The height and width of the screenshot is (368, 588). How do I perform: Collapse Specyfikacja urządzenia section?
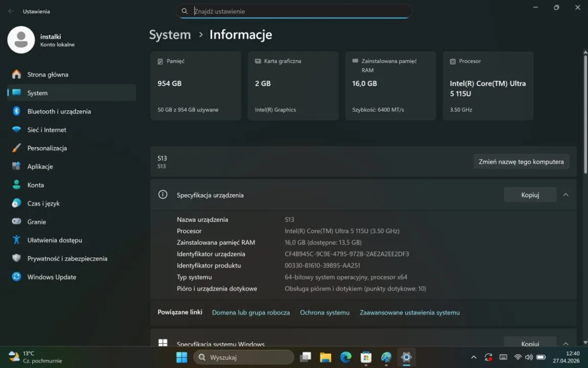coord(566,195)
